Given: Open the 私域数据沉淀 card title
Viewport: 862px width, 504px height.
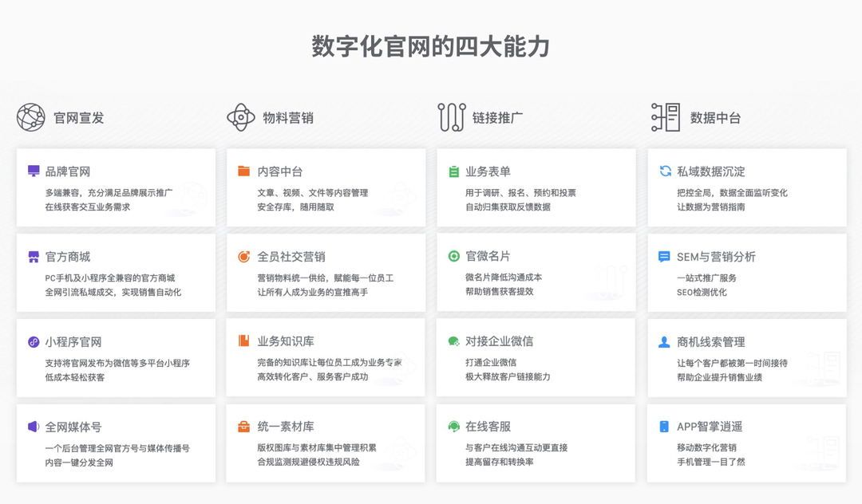Looking at the screenshot, I should [x=711, y=171].
